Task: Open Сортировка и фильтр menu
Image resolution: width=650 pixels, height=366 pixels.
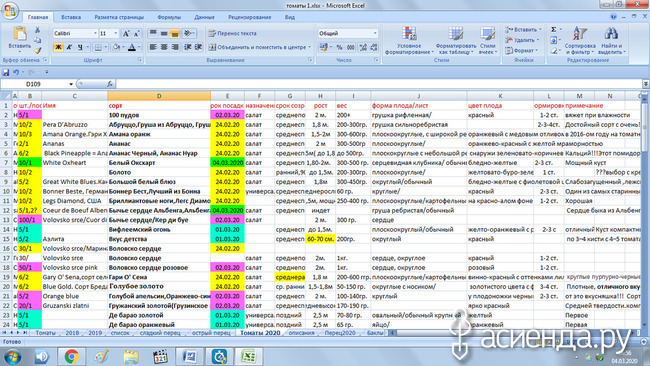Action: pos(580,41)
